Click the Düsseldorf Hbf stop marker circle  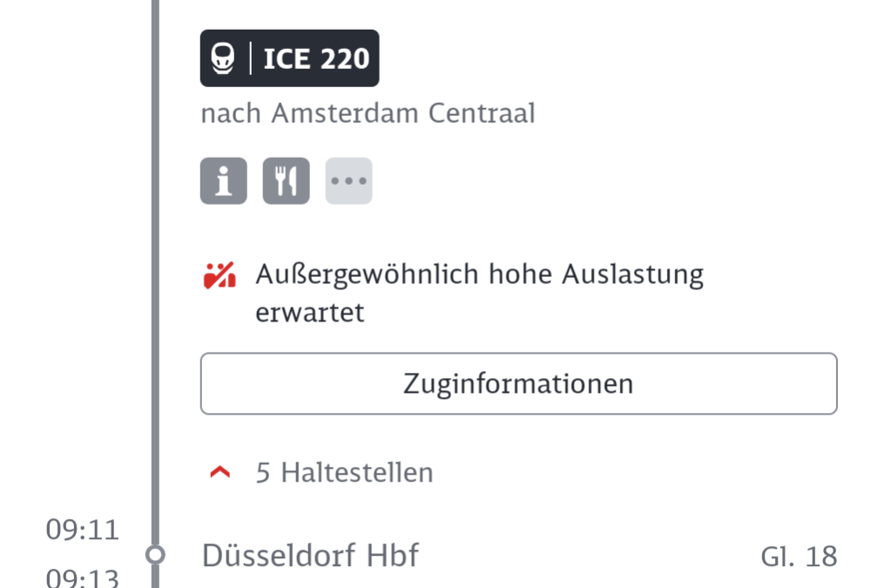click(x=156, y=553)
